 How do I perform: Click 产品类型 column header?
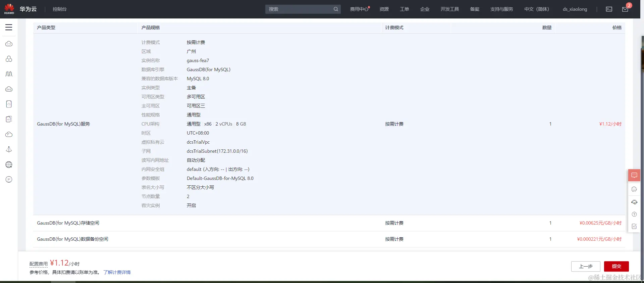[x=46, y=28]
